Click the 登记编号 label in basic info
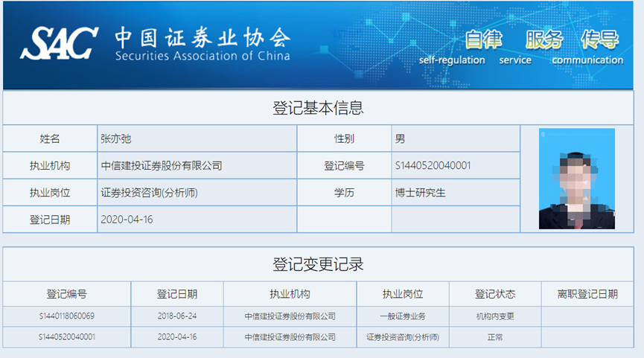Screen dimensions: 644x358 click(x=344, y=166)
